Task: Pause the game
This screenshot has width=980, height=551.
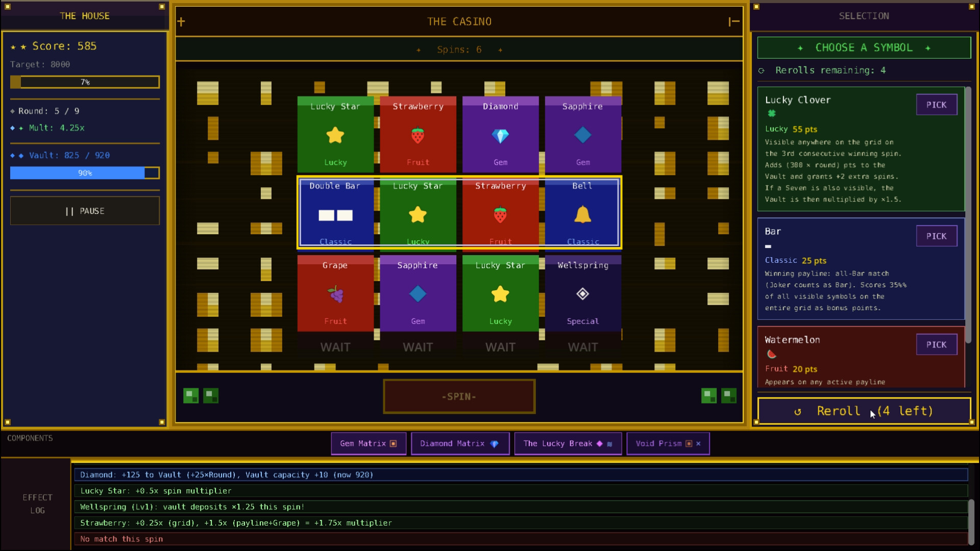Action: (85, 211)
